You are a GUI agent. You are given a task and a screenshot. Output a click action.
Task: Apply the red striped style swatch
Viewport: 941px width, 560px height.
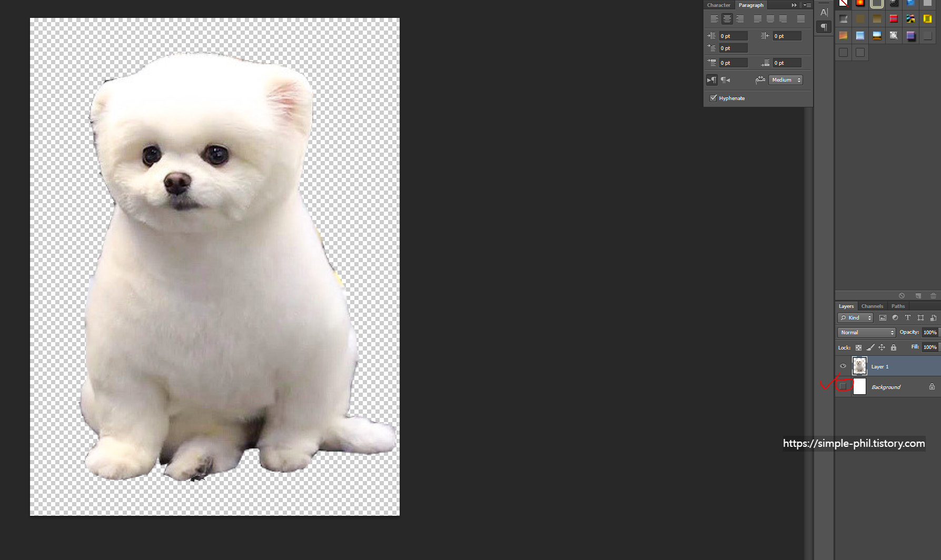[x=894, y=19]
